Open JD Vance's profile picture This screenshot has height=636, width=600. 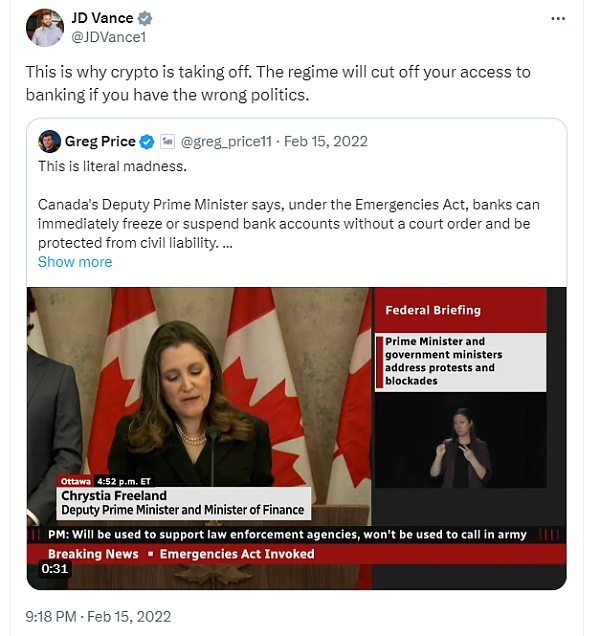pos(45,28)
